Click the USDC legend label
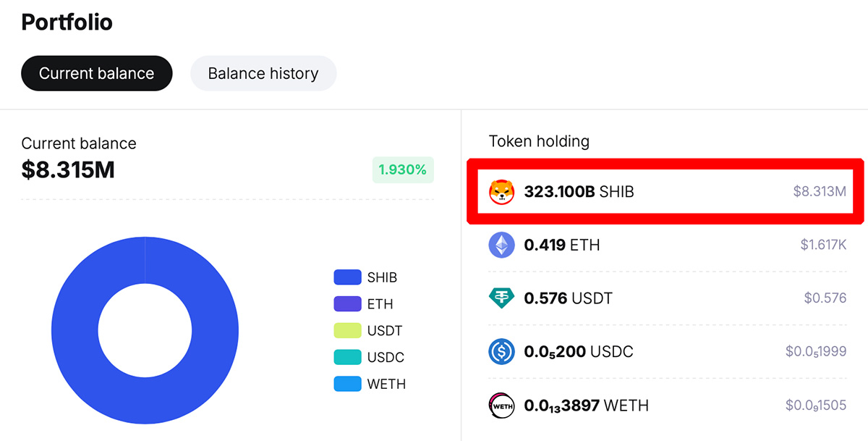Screen dimensions: 868x441 [x=386, y=358]
